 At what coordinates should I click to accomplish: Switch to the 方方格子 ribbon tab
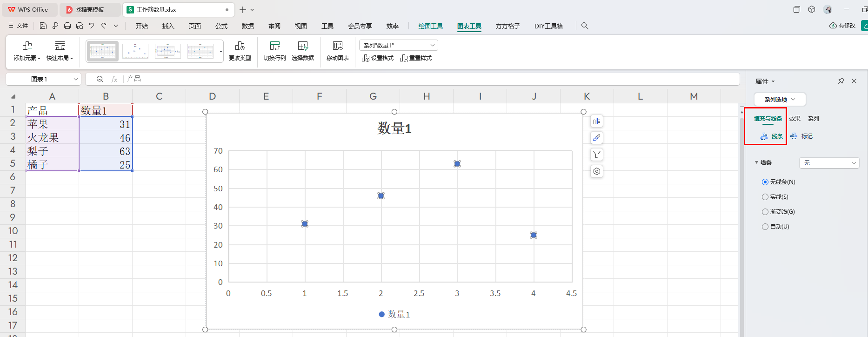tap(508, 26)
